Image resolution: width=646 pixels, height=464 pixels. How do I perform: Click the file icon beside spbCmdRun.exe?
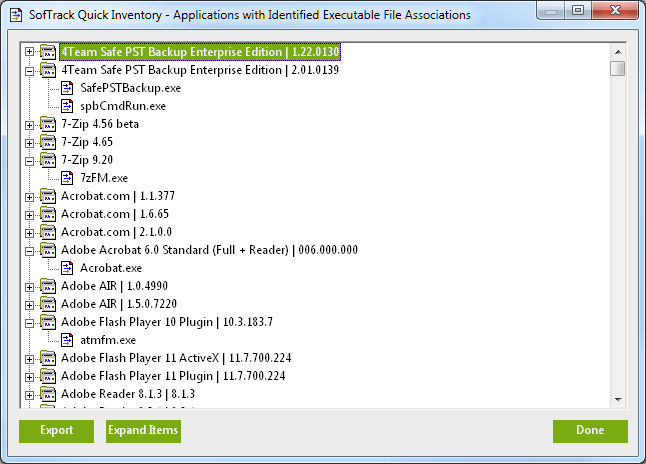click(x=67, y=106)
